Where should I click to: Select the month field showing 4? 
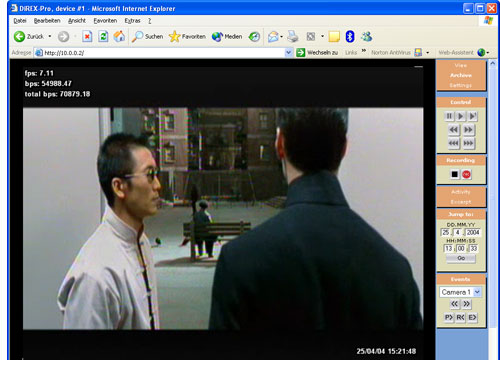pyautogui.click(x=458, y=232)
